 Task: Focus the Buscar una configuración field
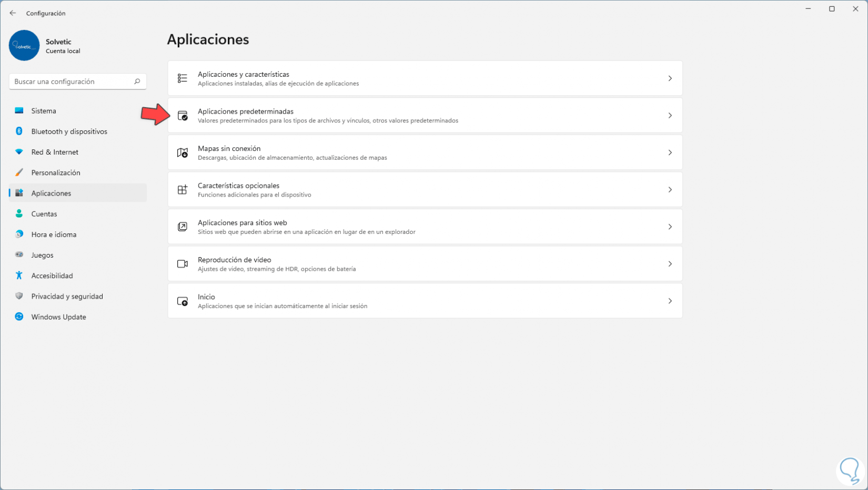coord(71,81)
